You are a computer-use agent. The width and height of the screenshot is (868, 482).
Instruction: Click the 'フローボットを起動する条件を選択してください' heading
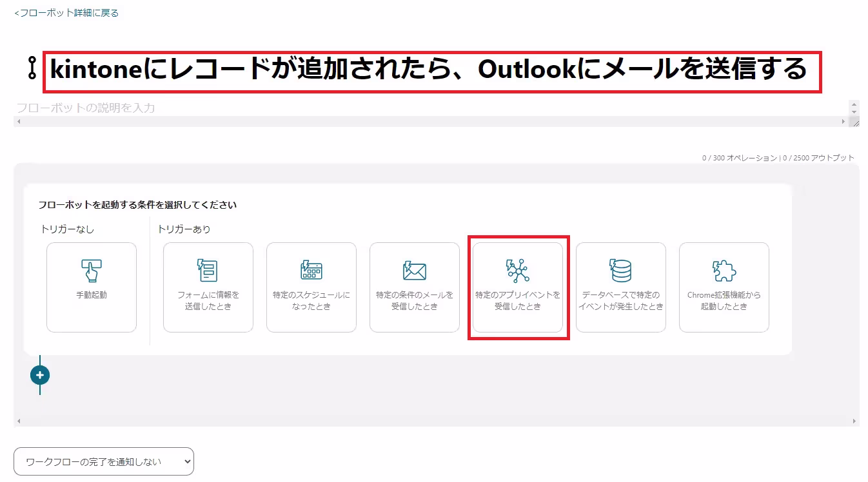point(137,205)
